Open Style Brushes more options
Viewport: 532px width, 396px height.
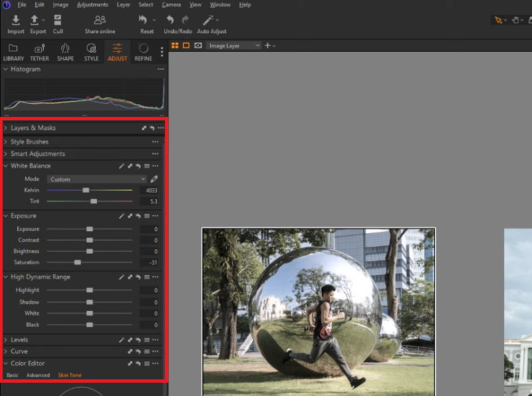click(156, 142)
